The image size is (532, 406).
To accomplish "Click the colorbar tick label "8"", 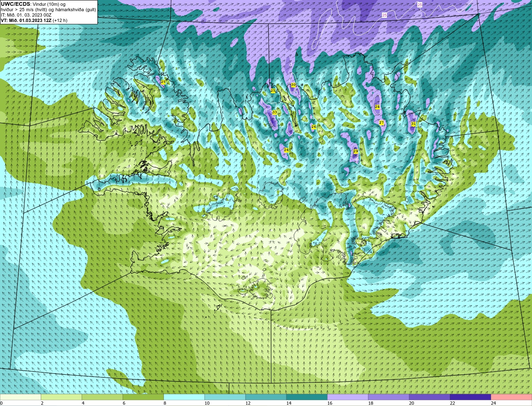I will click(x=165, y=403).
